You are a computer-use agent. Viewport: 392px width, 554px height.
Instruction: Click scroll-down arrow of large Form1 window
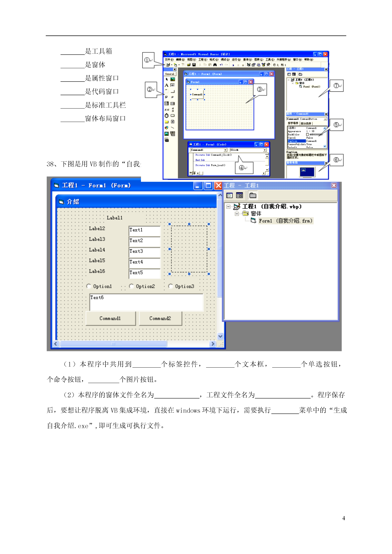220,336
